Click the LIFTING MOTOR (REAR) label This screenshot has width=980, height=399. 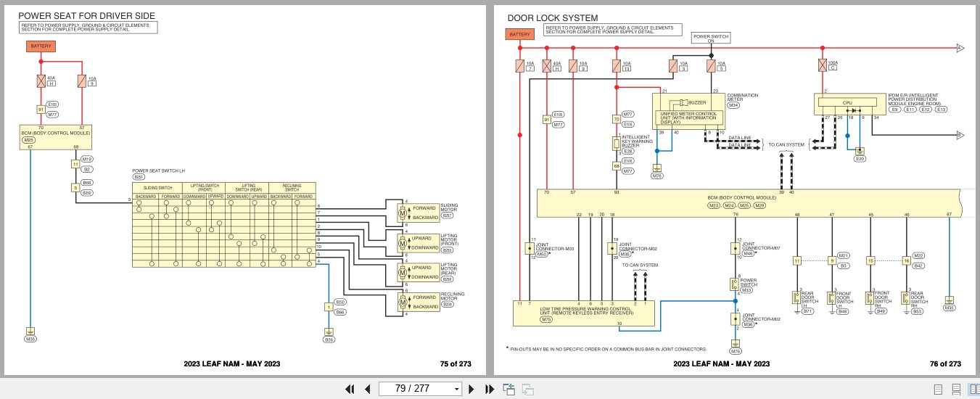pyautogui.click(x=450, y=269)
